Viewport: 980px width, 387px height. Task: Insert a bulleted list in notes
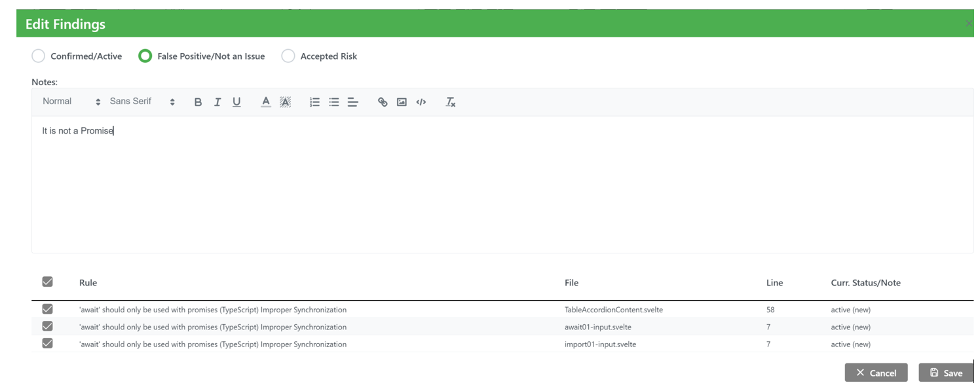[x=334, y=102]
